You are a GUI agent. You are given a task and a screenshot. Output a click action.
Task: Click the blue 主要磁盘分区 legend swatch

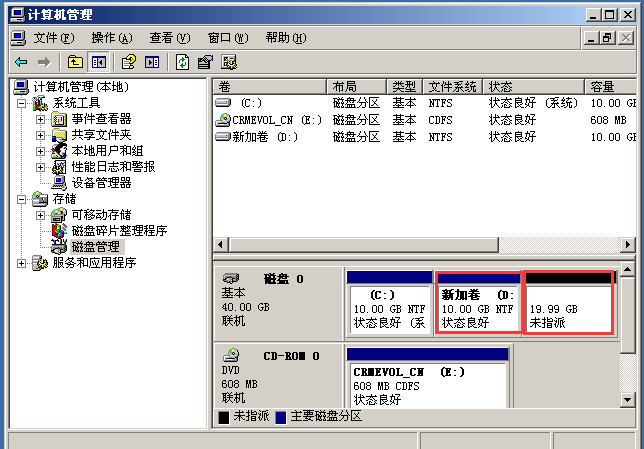[281, 417]
